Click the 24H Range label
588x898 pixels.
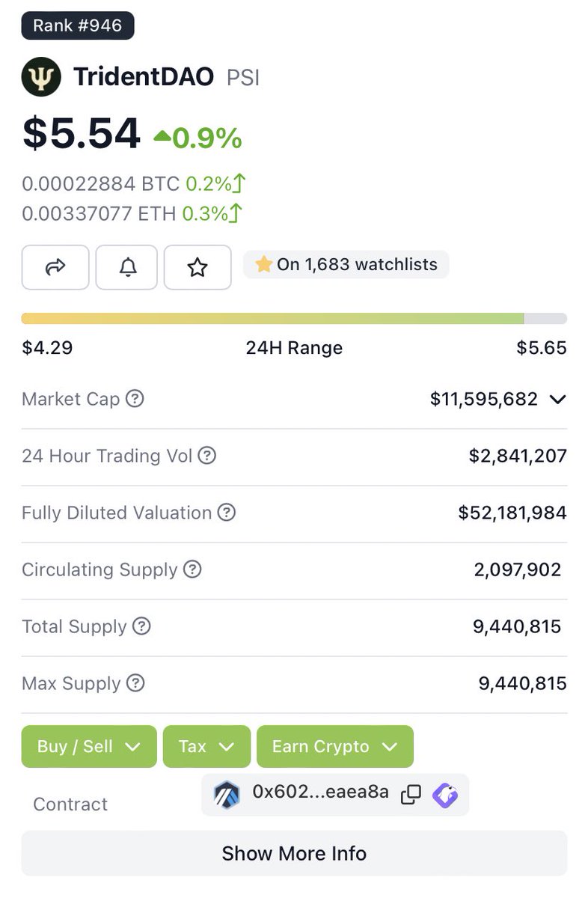point(294,348)
